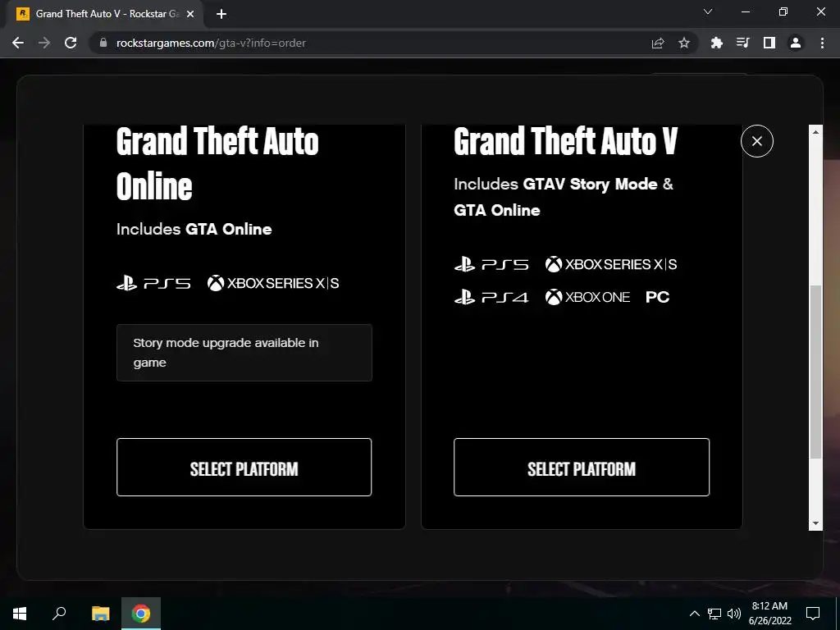The width and height of the screenshot is (840, 630).
Task: Click the PC label in GTA V card
Action: (x=657, y=297)
